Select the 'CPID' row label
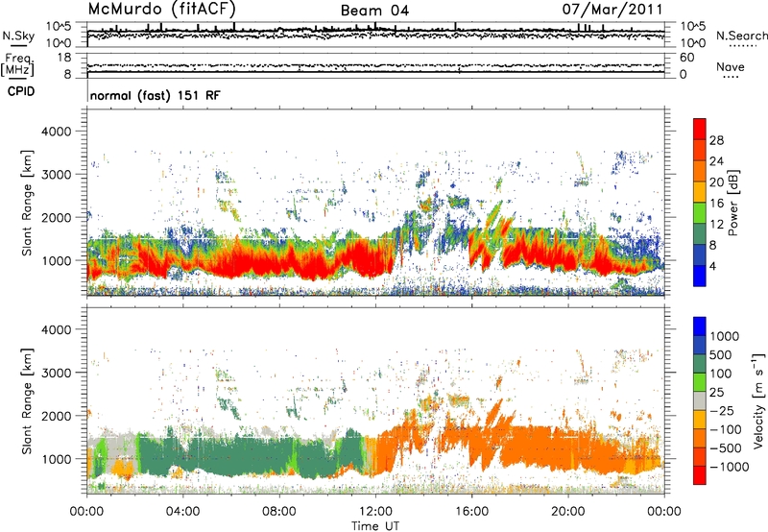This screenshot has height=532, width=768. 21,91
